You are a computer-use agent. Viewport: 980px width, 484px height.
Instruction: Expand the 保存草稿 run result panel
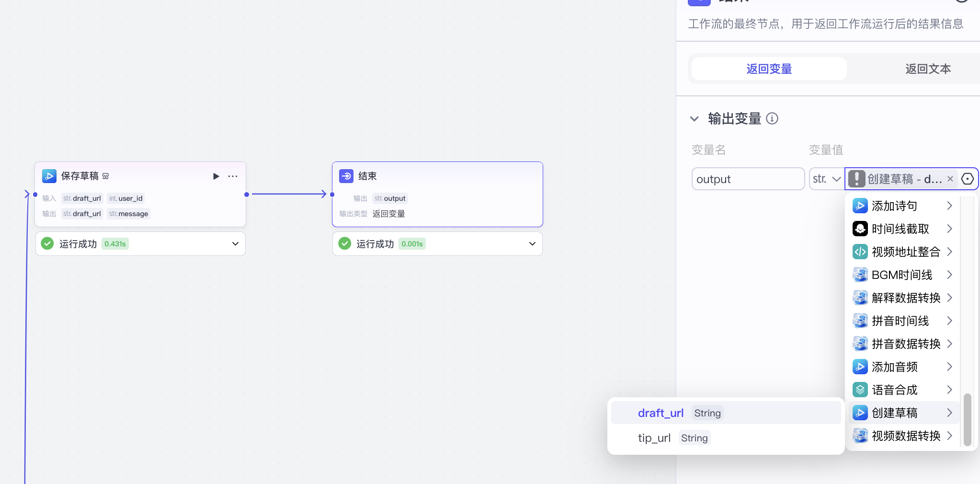pos(235,244)
